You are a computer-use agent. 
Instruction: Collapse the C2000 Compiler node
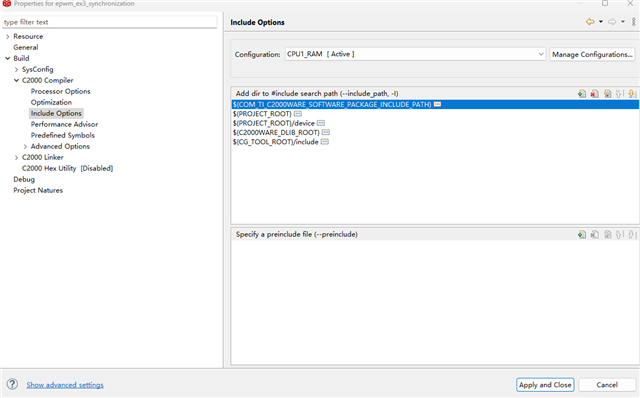coord(16,80)
